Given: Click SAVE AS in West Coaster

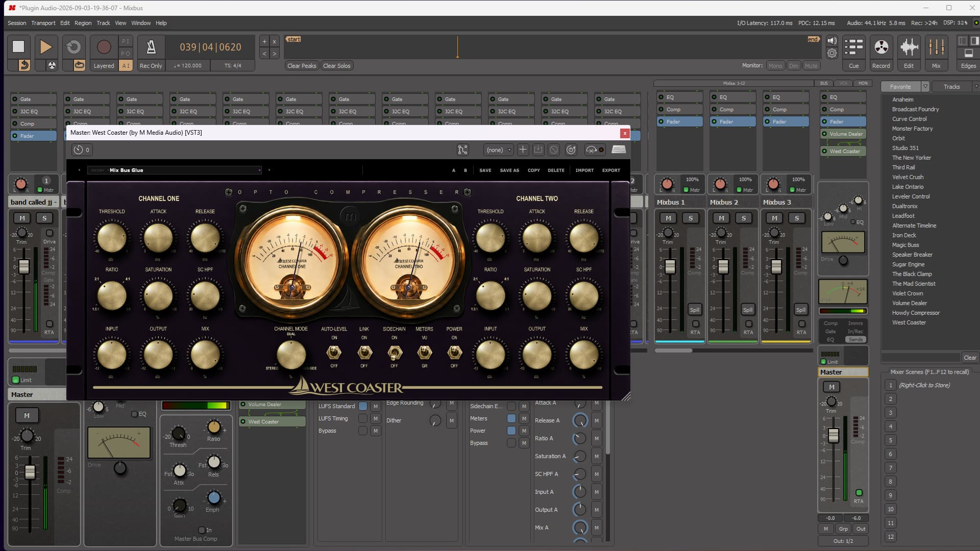Looking at the screenshot, I should point(509,170).
